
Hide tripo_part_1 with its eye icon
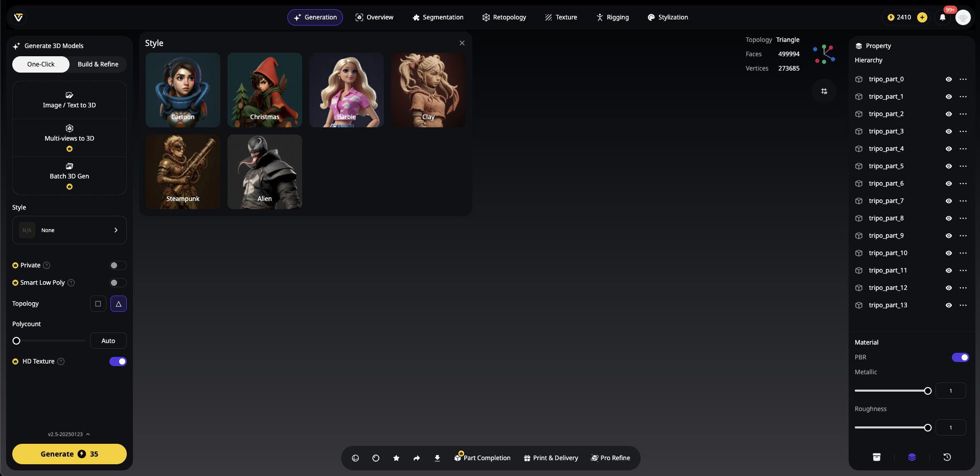tap(949, 97)
